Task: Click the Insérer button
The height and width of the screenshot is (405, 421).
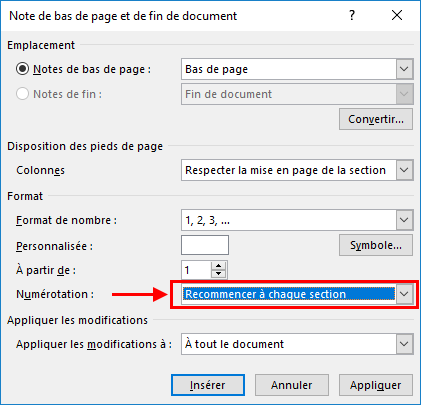Action: tap(208, 385)
